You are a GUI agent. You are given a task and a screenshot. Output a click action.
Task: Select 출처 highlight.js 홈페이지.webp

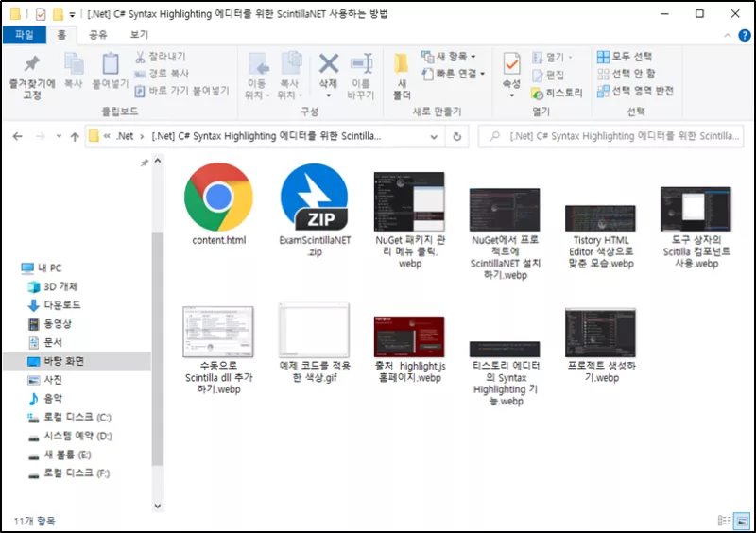point(410,351)
